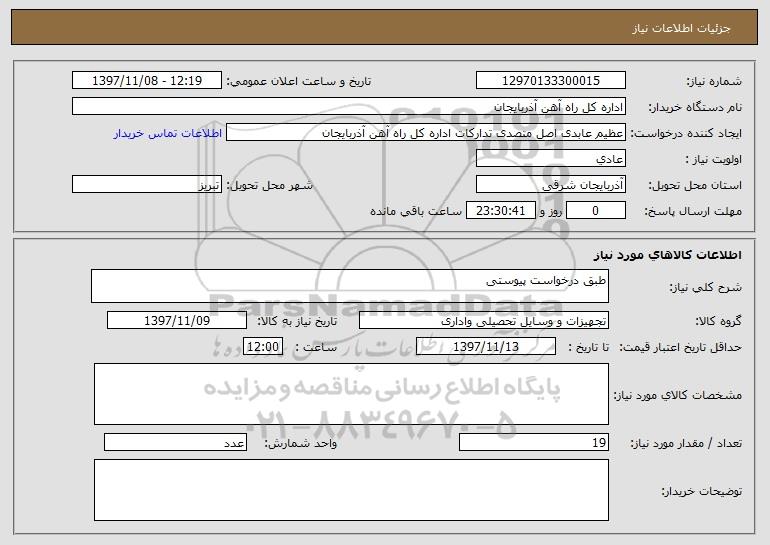
Task: Click the section heading اطلاعات کالاهای مورد نیاز
Action: pos(667,255)
